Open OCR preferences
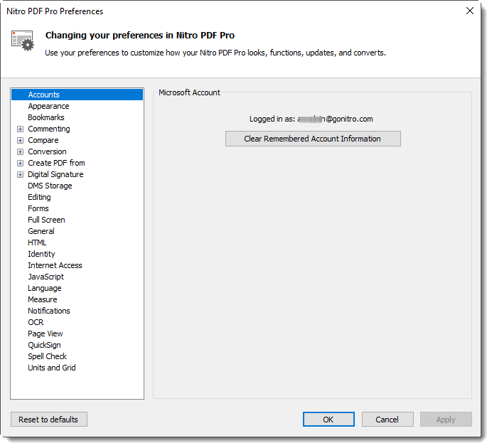 point(36,323)
